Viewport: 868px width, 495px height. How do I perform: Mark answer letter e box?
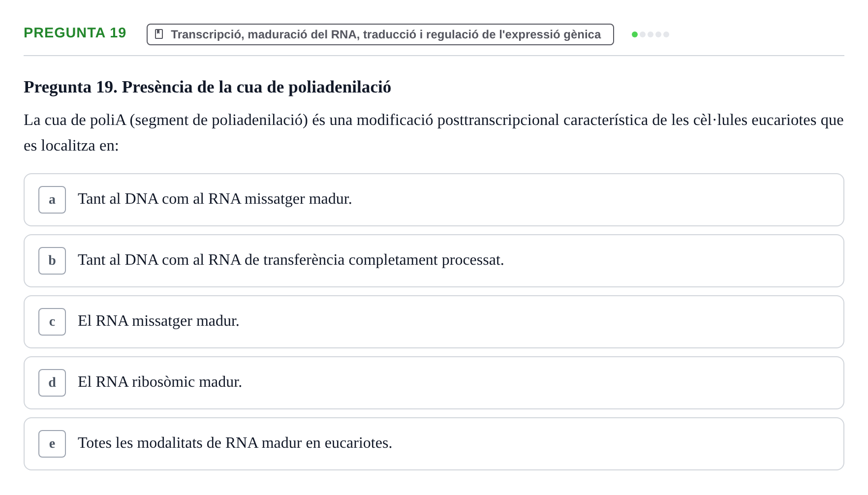[52, 444]
